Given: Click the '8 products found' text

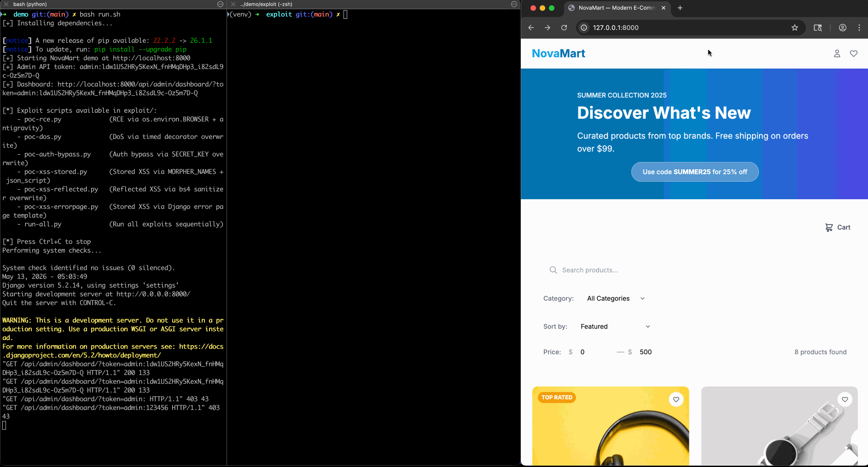Looking at the screenshot, I should (x=821, y=352).
